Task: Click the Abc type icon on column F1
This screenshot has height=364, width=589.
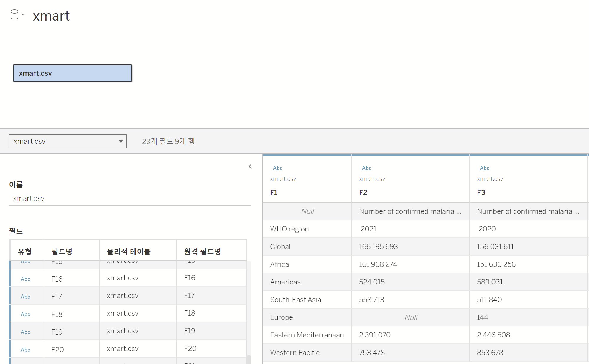Action: tap(278, 168)
